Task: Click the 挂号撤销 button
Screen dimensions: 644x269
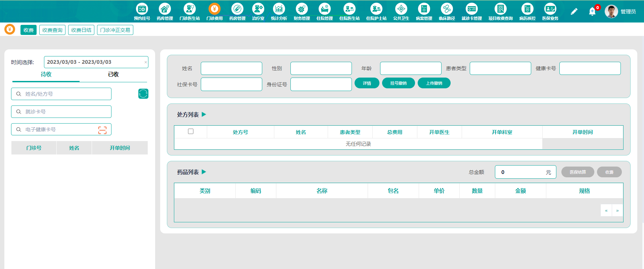Action: 399,83
